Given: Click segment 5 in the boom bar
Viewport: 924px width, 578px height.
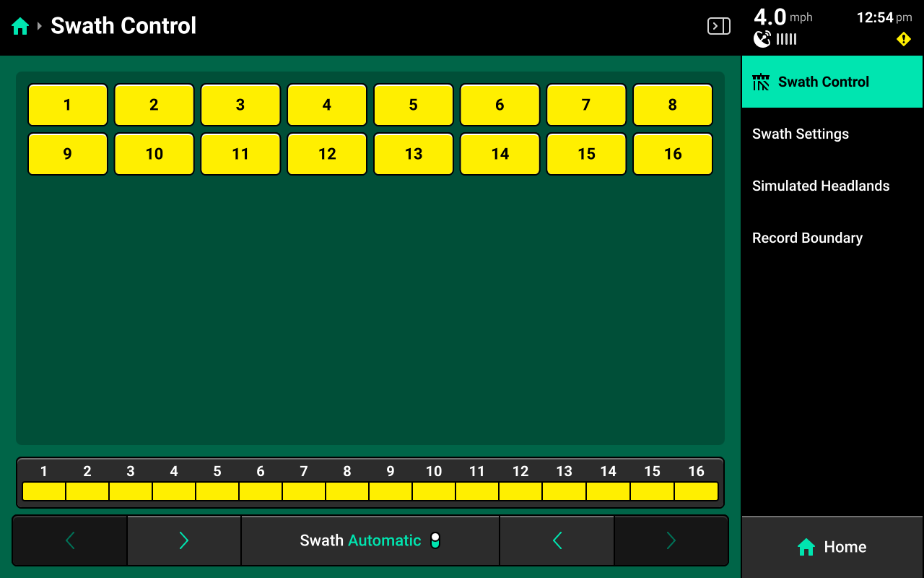Looking at the screenshot, I should tap(217, 491).
